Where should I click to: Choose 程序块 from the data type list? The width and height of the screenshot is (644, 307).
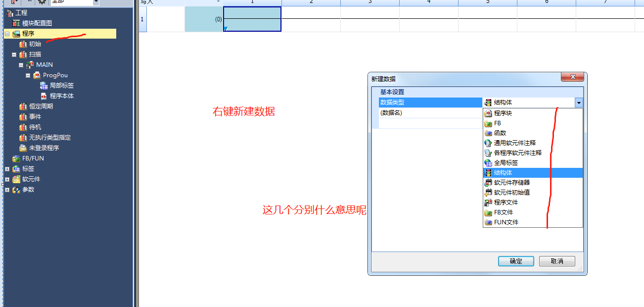[503, 113]
